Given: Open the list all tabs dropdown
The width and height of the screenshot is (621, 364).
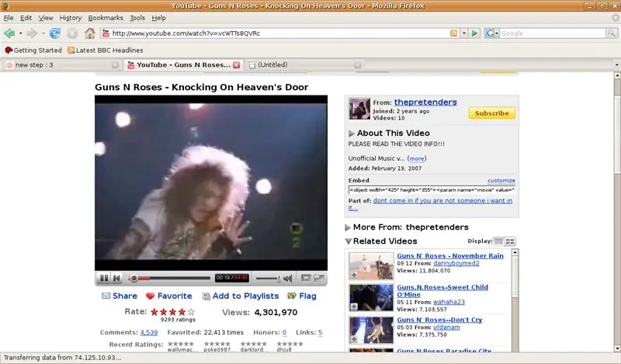Looking at the screenshot, I should point(616,65).
